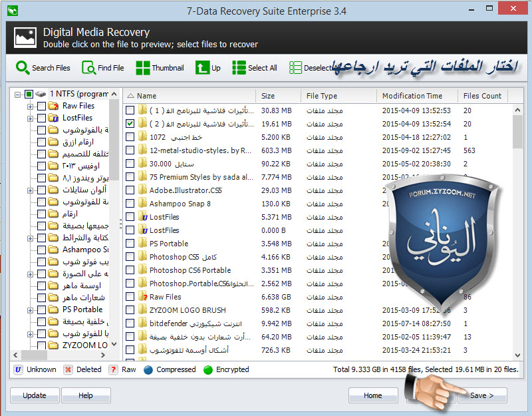Select the PS Portable tree folder
The height and width of the screenshot is (416, 532).
pos(82,310)
